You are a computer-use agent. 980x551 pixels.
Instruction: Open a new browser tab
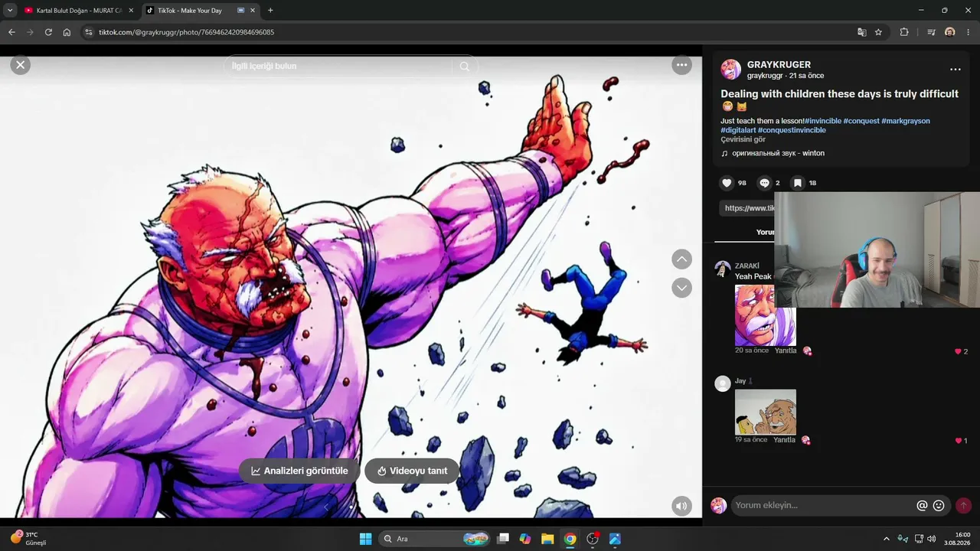pos(270,11)
